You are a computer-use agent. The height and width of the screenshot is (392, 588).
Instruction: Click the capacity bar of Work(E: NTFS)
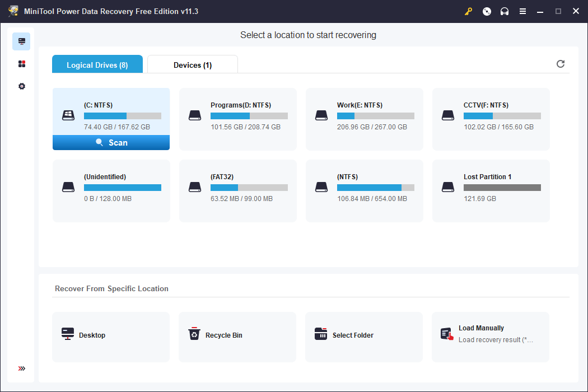(x=375, y=115)
